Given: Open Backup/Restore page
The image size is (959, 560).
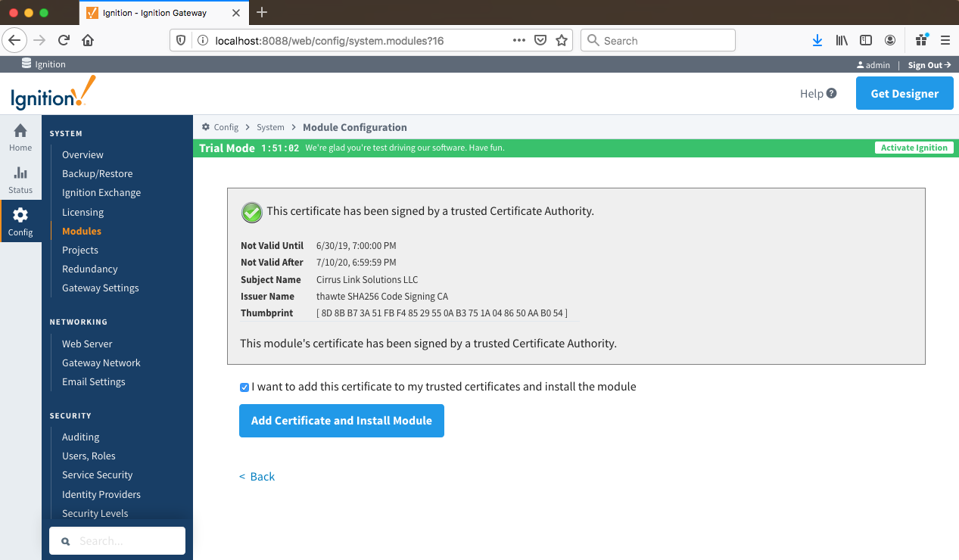Looking at the screenshot, I should tap(97, 173).
